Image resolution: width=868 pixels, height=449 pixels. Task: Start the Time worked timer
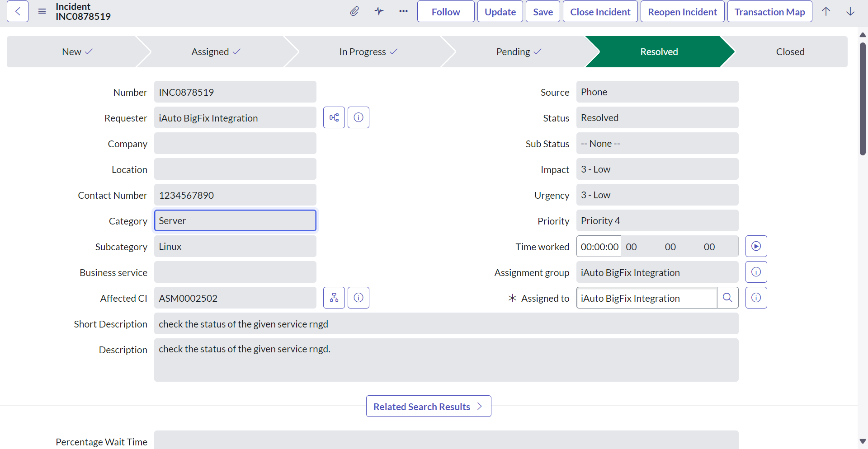tap(756, 246)
